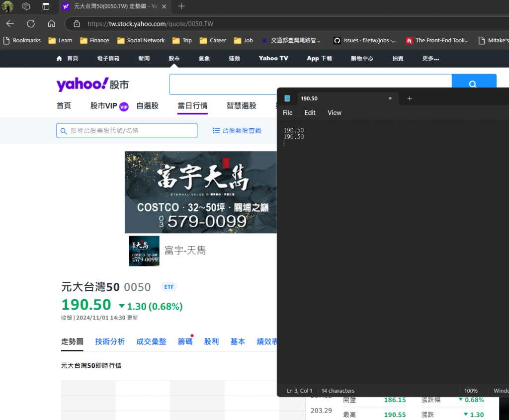The width and height of the screenshot is (509, 420).
Task: Open the Bookmarks item in the bookmarks bar
Action: point(22,40)
